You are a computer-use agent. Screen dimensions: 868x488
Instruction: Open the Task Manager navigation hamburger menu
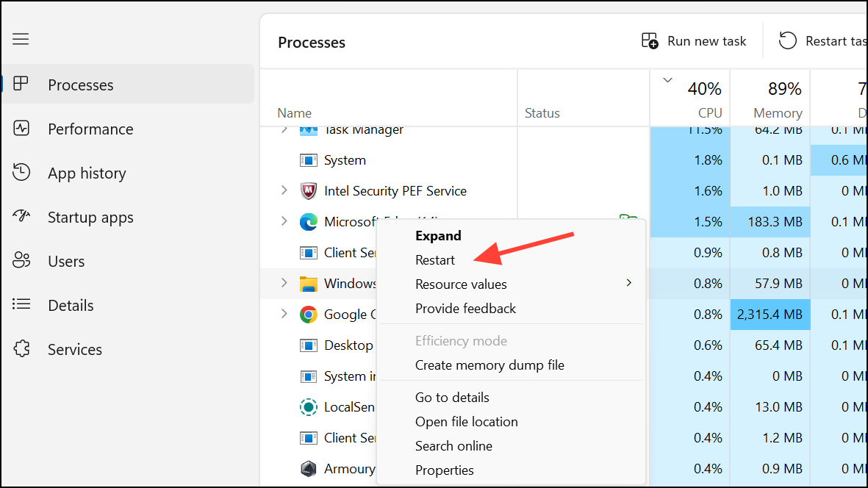(21, 39)
